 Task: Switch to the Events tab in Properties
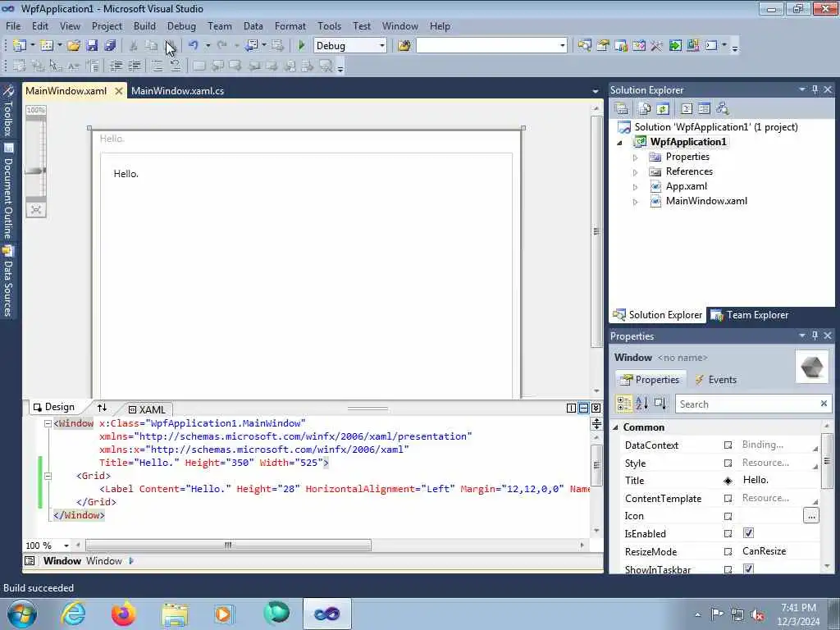[715, 379]
